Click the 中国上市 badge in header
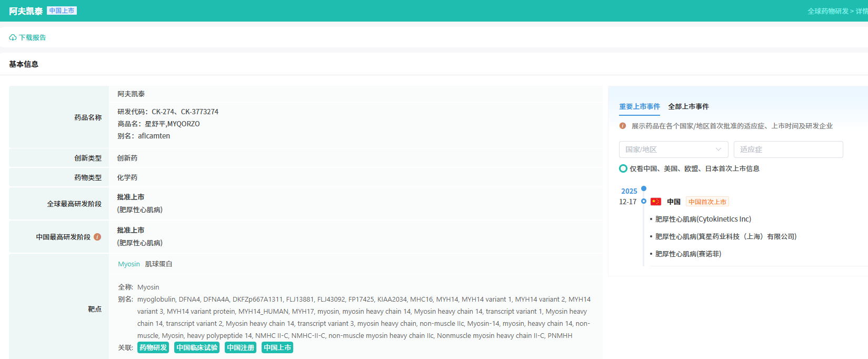 (x=62, y=11)
